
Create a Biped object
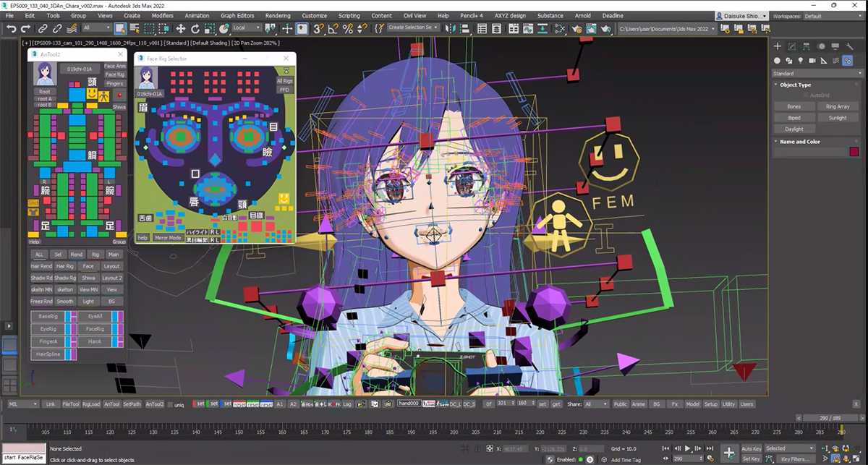coord(793,118)
